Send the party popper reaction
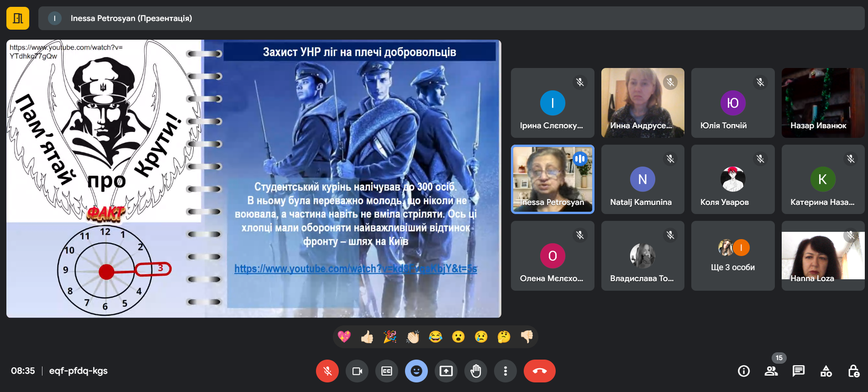Image resolution: width=868 pixels, height=392 pixels. 390,337
